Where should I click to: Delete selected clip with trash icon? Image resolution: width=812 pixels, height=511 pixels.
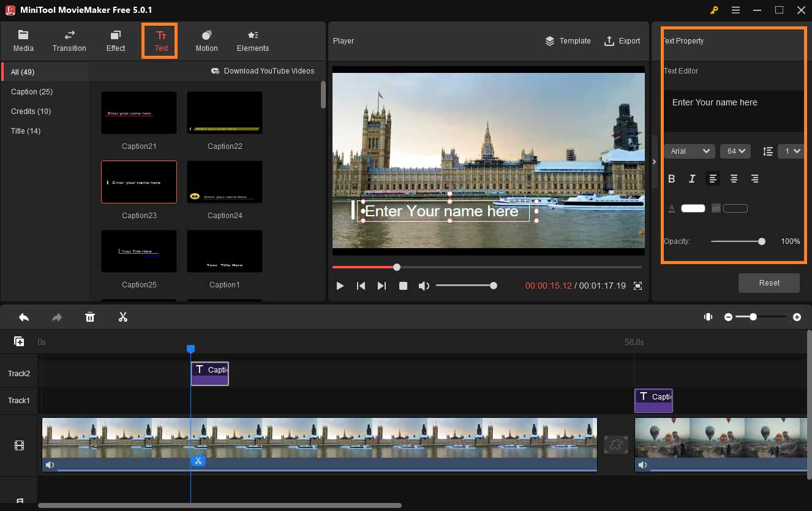click(x=90, y=317)
